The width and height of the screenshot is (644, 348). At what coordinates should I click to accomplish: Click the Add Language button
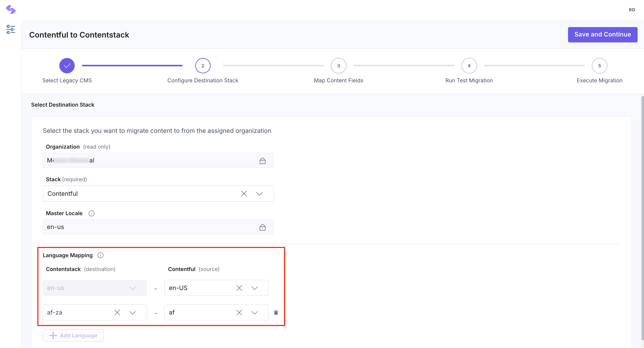[x=73, y=335]
